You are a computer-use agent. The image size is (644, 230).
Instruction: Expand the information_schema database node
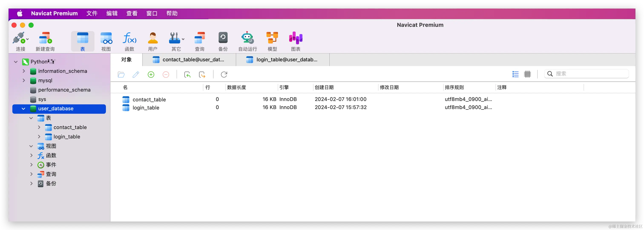(x=24, y=71)
